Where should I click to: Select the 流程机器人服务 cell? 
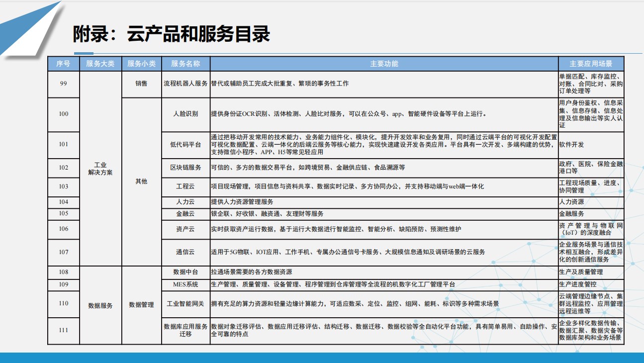(x=185, y=84)
